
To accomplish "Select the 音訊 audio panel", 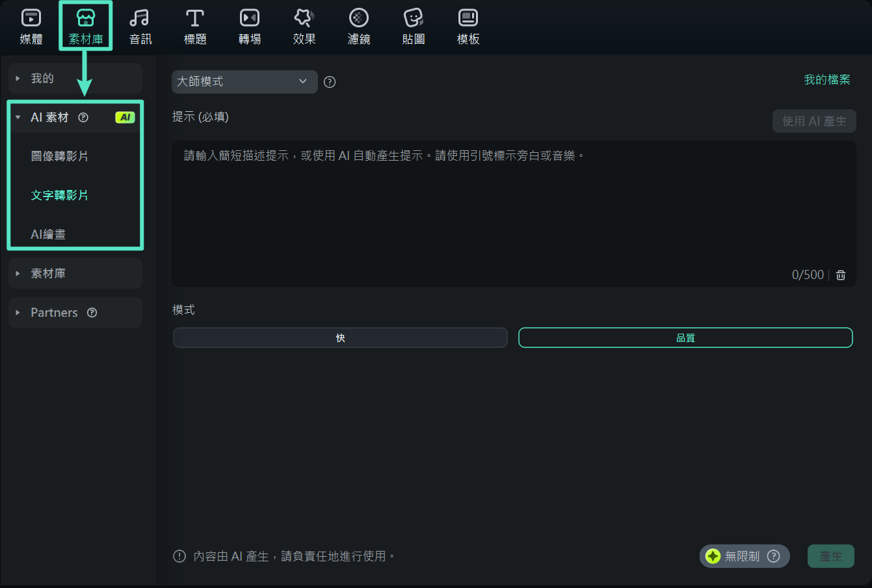I will click(x=140, y=26).
